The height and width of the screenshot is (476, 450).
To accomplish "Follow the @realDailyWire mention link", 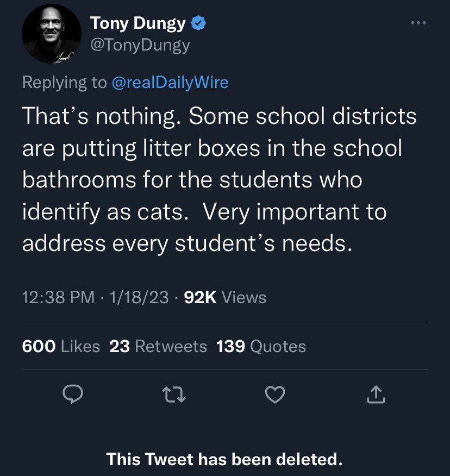I will tap(170, 82).
